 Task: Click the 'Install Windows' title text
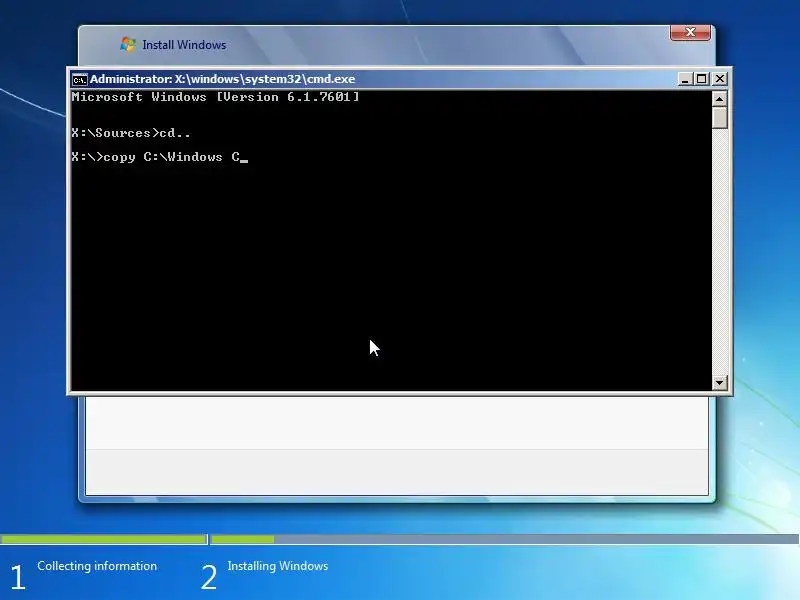[184, 45]
